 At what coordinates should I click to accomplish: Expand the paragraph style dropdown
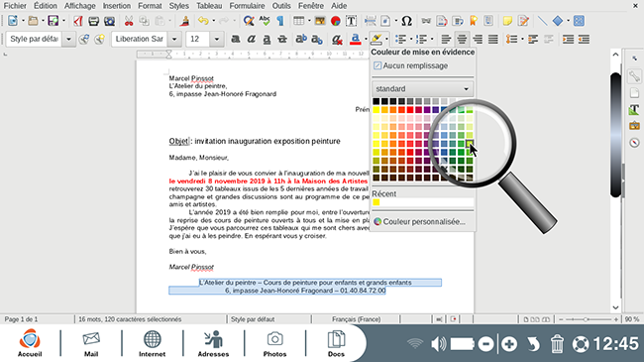click(x=68, y=39)
